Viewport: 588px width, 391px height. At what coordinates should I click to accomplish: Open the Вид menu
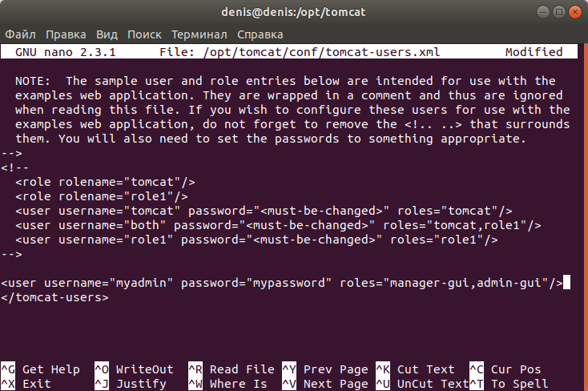point(107,34)
